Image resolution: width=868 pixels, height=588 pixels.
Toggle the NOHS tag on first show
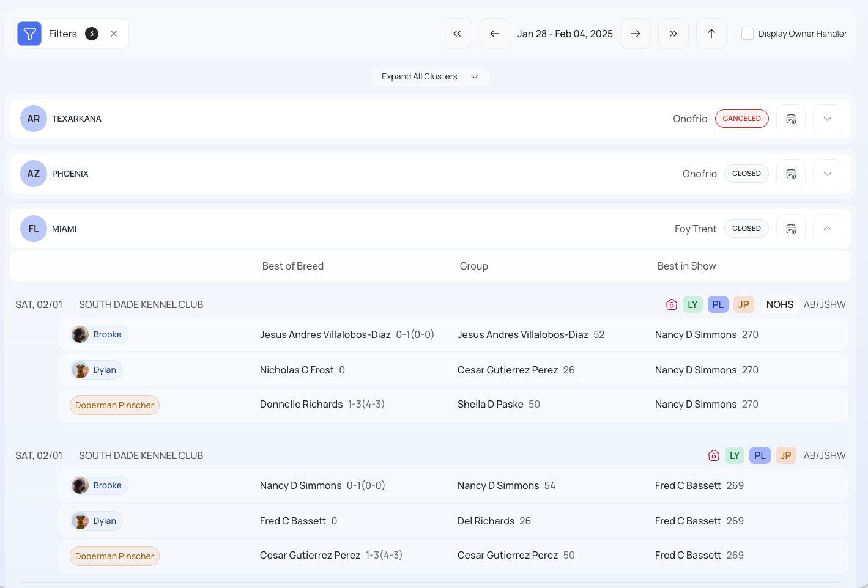[779, 304]
